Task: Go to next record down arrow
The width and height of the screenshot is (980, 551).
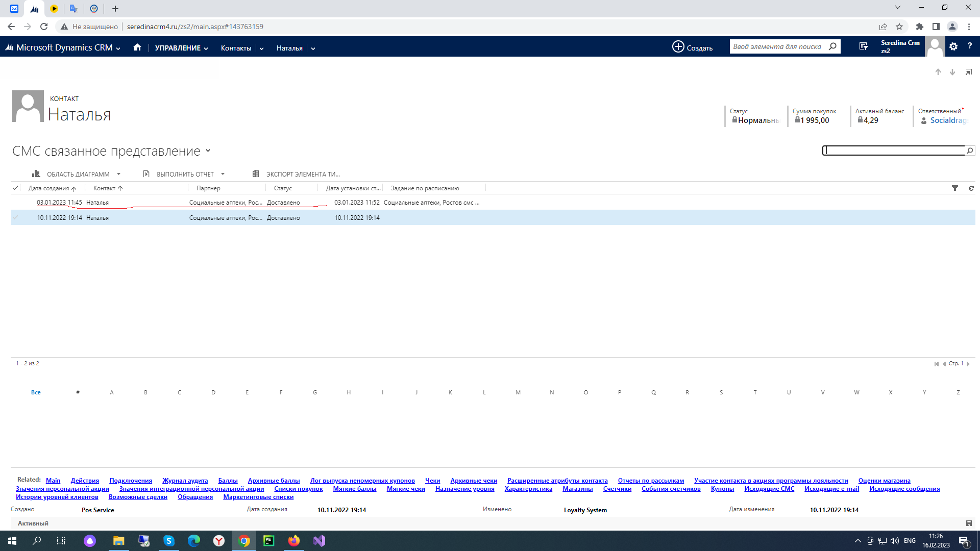Action: tap(952, 72)
